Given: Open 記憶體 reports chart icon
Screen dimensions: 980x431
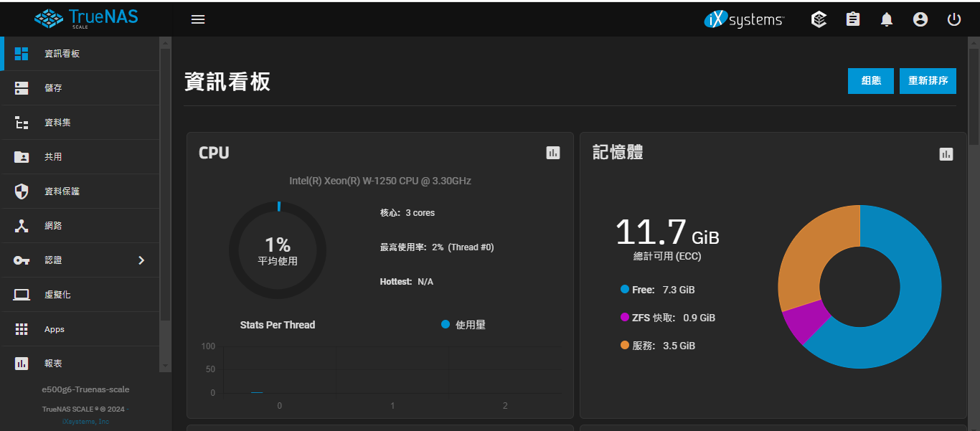Looking at the screenshot, I should (x=946, y=154).
